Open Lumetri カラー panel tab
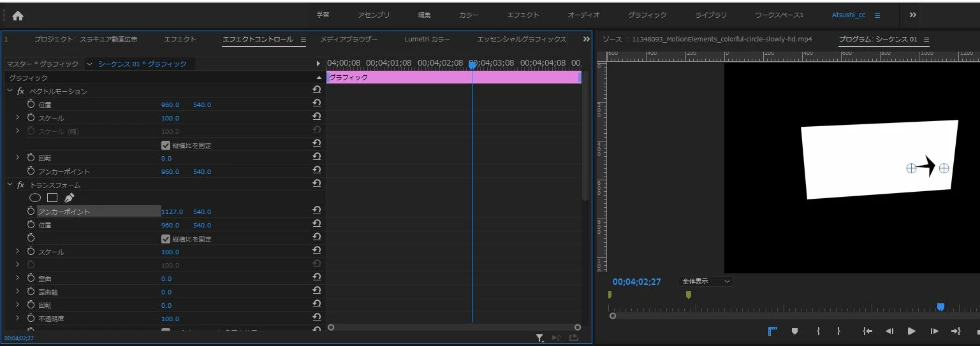This screenshot has width=980, height=346. [427, 40]
